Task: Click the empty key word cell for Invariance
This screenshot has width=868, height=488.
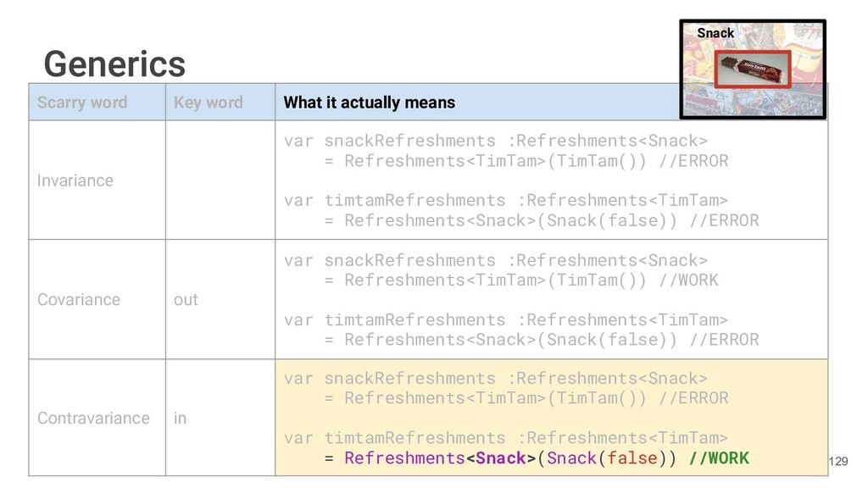Action: pyautogui.click(x=220, y=180)
